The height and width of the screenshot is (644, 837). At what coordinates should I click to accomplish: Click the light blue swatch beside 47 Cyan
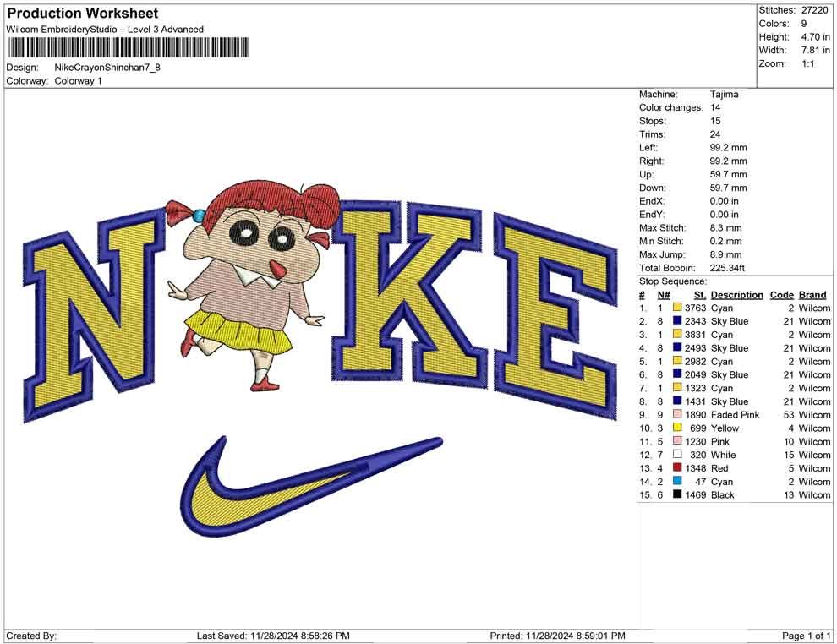click(677, 481)
